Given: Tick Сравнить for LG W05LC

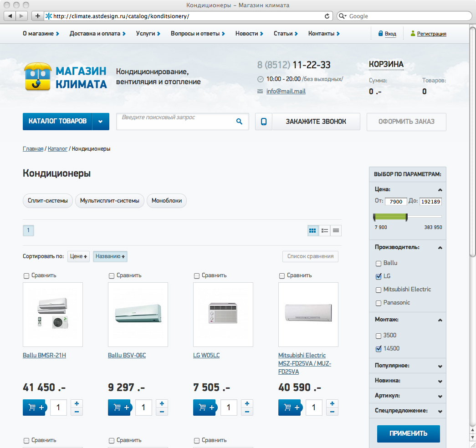Looking at the screenshot, I should (x=197, y=275).
